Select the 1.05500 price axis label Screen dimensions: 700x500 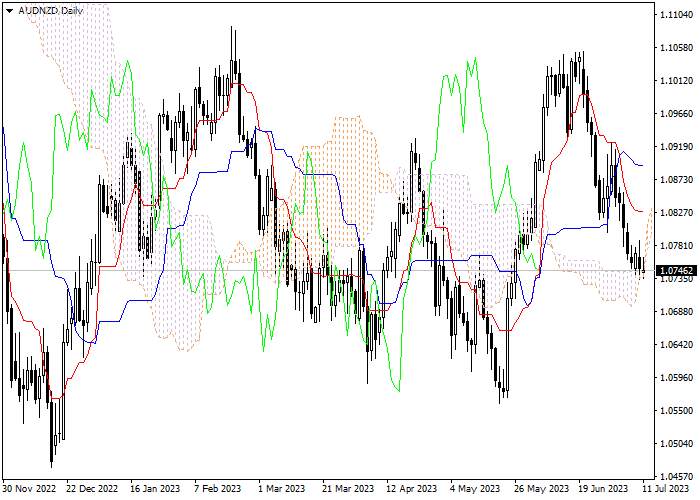point(677,410)
